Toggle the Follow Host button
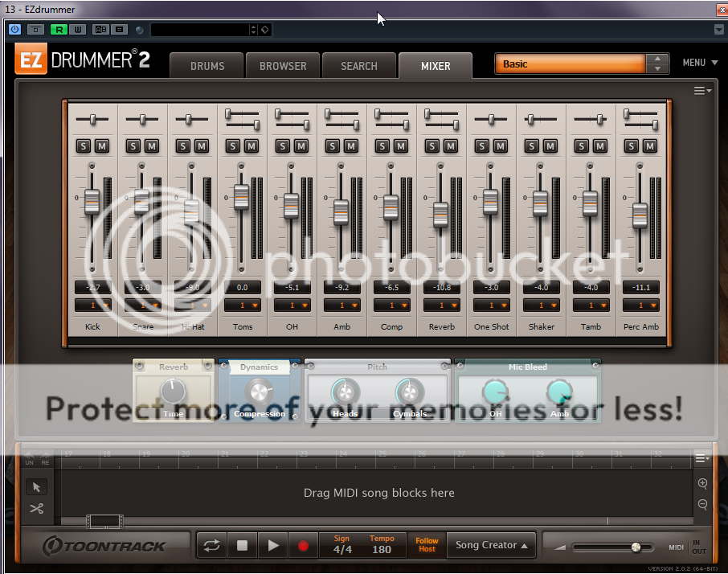Image resolution: width=728 pixels, height=574 pixels. point(427,545)
